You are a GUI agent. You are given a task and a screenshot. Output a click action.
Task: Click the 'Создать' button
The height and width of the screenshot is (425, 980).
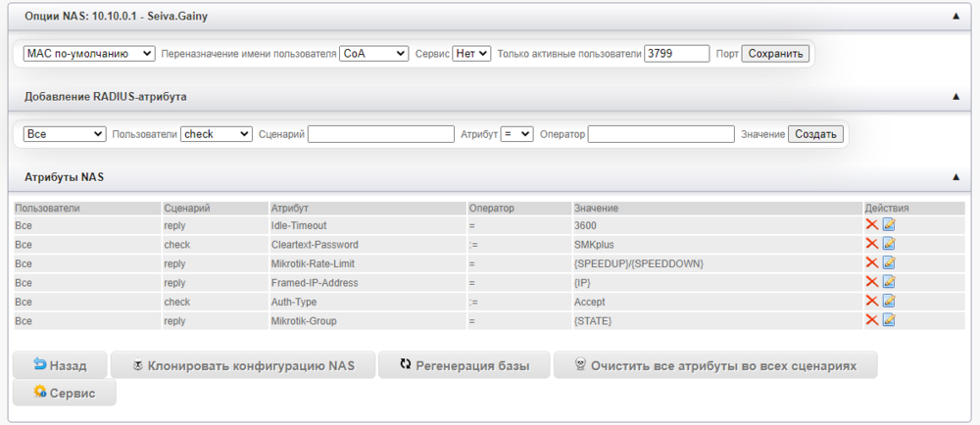pos(815,133)
